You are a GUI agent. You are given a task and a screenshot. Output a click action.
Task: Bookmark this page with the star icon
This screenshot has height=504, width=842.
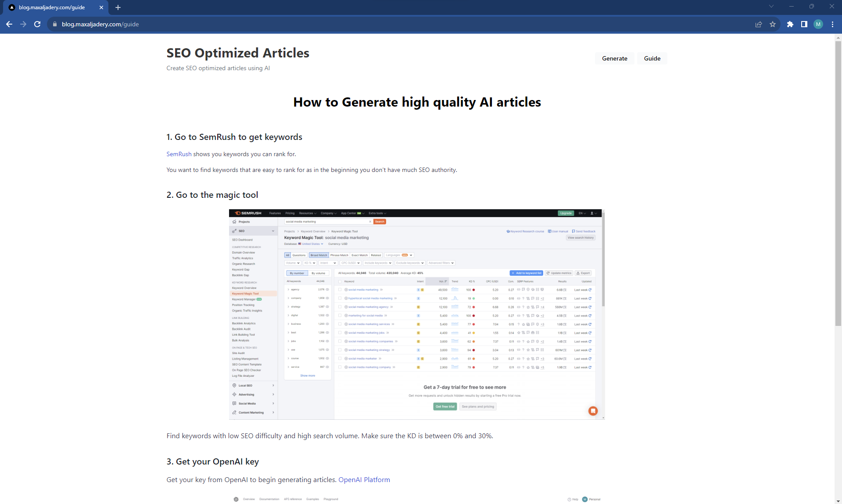click(773, 24)
